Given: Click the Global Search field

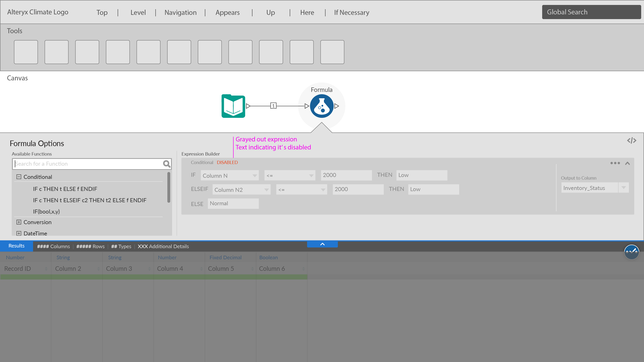Looking at the screenshot, I should coord(591,12).
